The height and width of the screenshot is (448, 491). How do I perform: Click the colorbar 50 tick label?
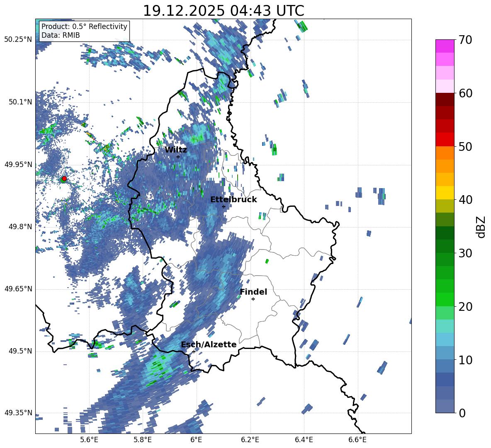(x=465, y=146)
